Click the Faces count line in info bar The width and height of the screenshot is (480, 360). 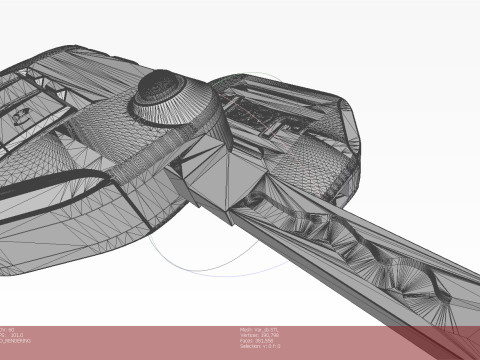256,341
